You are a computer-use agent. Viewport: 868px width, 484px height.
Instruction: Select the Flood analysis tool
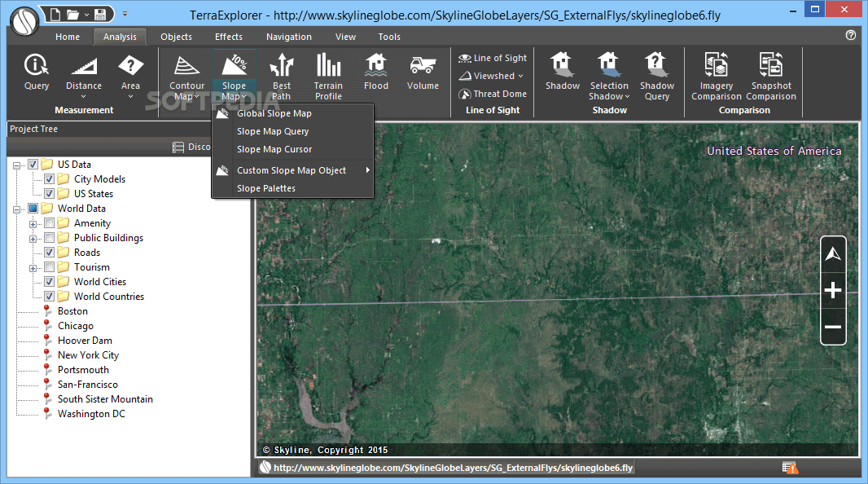pyautogui.click(x=376, y=72)
